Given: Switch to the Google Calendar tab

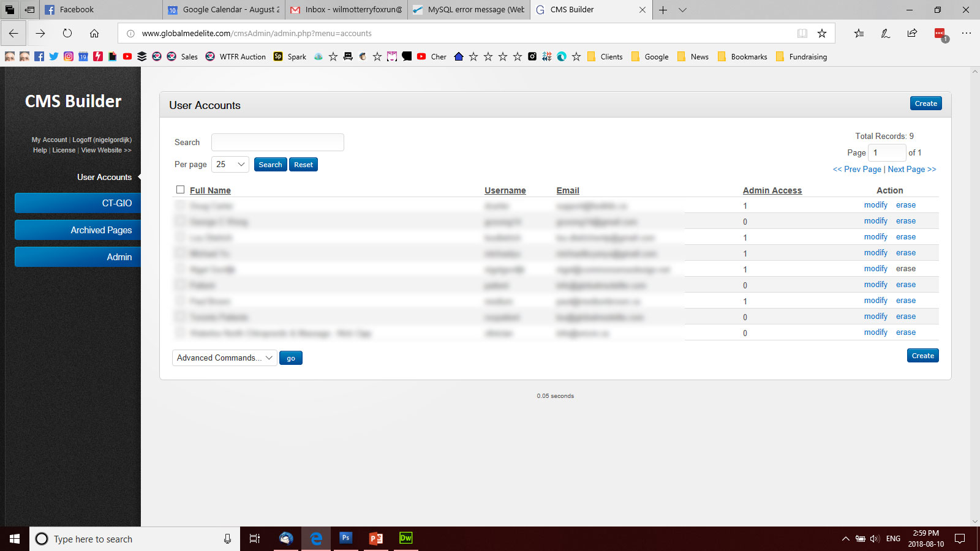Looking at the screenshot, I should (x=224, y=10).
